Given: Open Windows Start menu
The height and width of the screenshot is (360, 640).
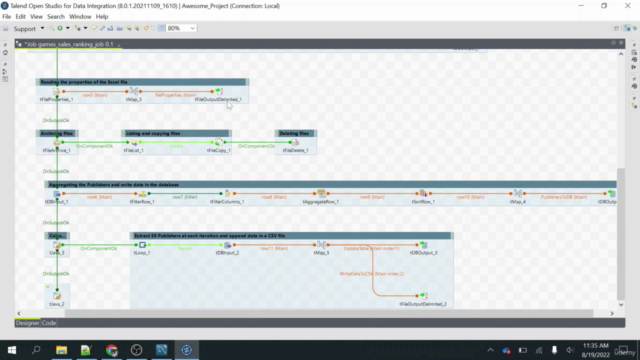Looking at the screenshot, I should [12, 350].
